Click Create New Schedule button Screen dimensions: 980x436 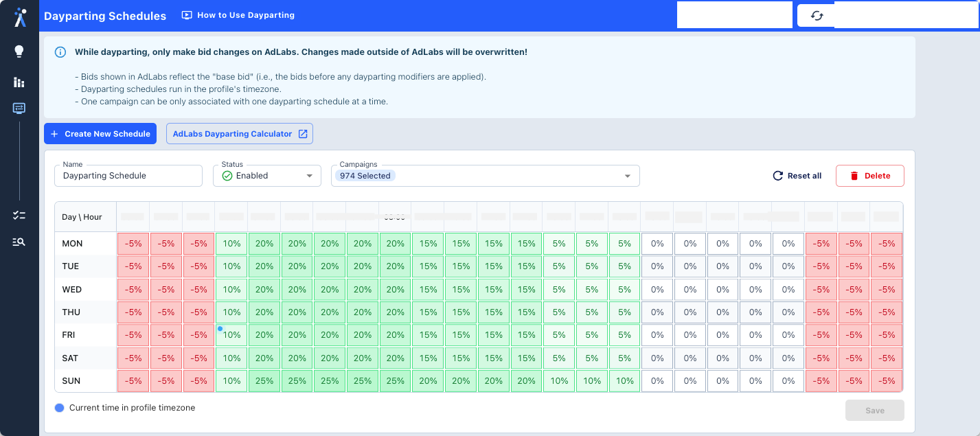click(x=100, y=134)
